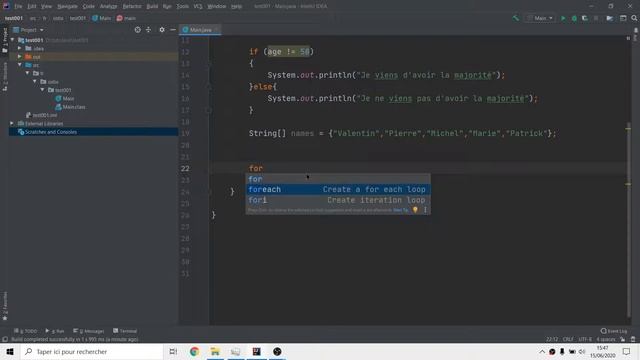Image resolution: width=640 pixels, height=360 pixels.
Task: Collapse the else block fold marker
Action: (208, 87)
